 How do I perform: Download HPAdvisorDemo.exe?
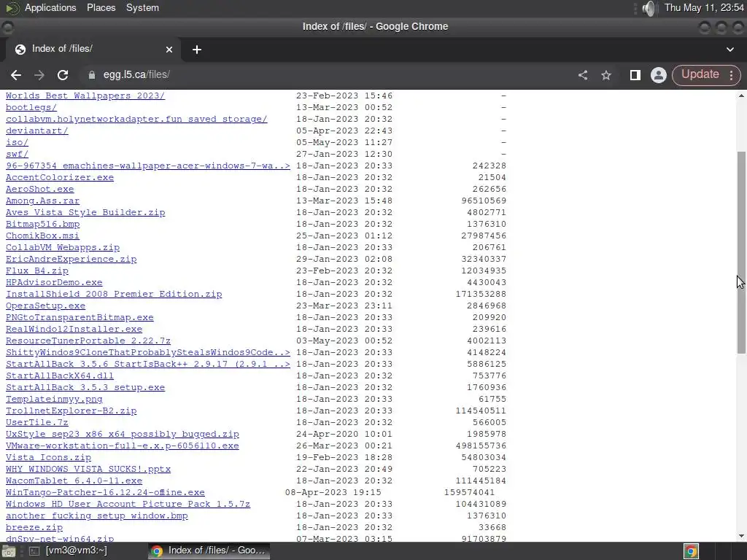pyautogui.click(x=54, y=282)
